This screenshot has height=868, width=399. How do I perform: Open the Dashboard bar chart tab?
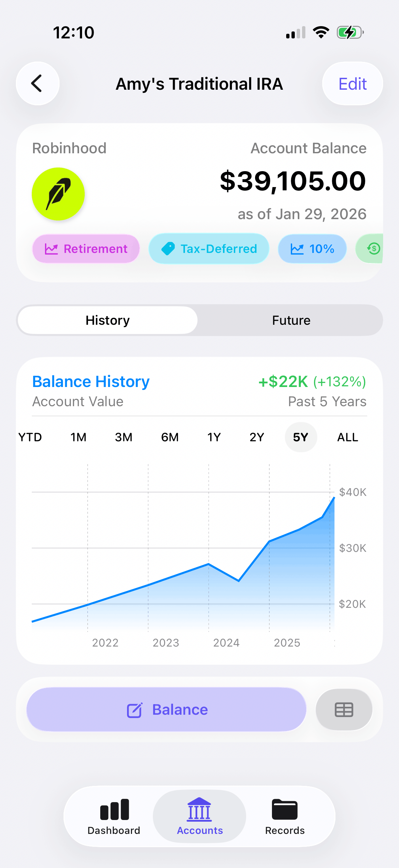tap(114, 816)
